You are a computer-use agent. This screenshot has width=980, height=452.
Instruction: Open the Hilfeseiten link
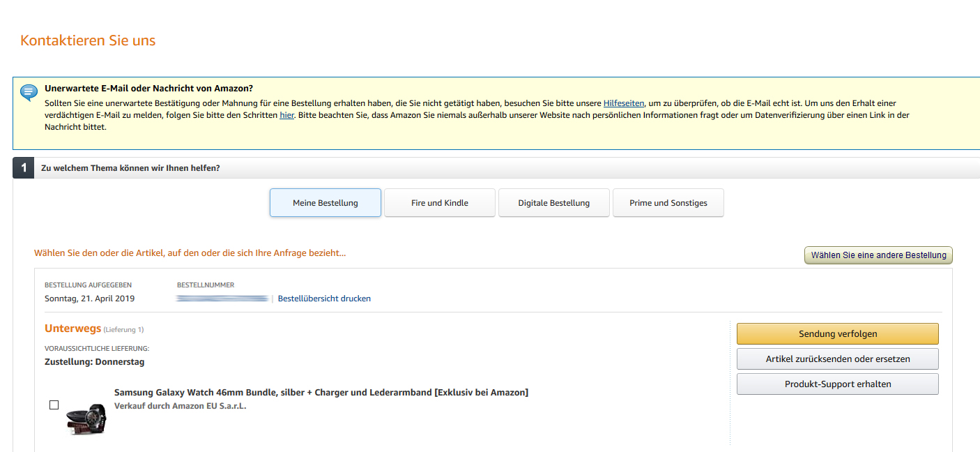[623, 103]
